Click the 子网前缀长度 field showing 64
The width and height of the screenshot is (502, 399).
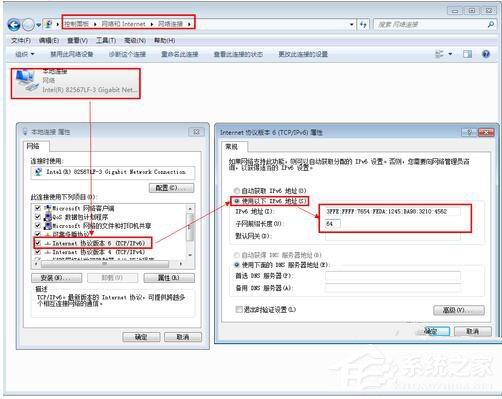pyautogui.click(x=333, y=224)
